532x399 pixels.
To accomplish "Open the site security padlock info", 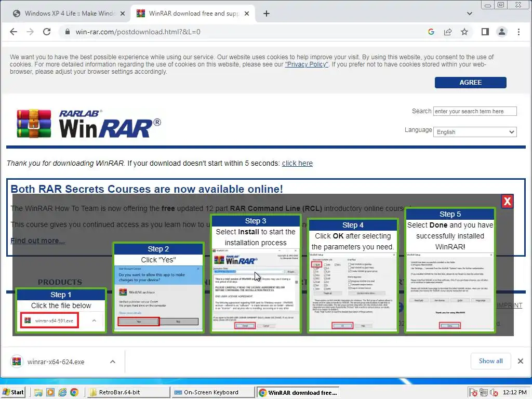I will (x=68, y=32).
